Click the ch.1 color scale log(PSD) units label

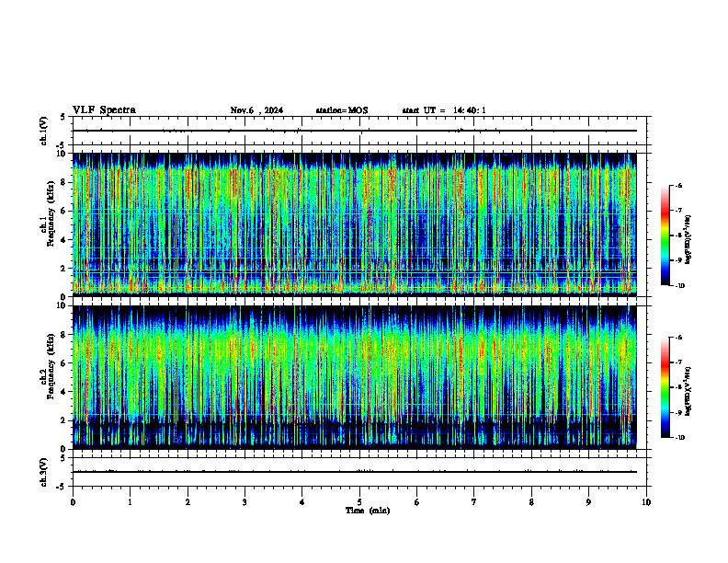[x=688, y=240]
